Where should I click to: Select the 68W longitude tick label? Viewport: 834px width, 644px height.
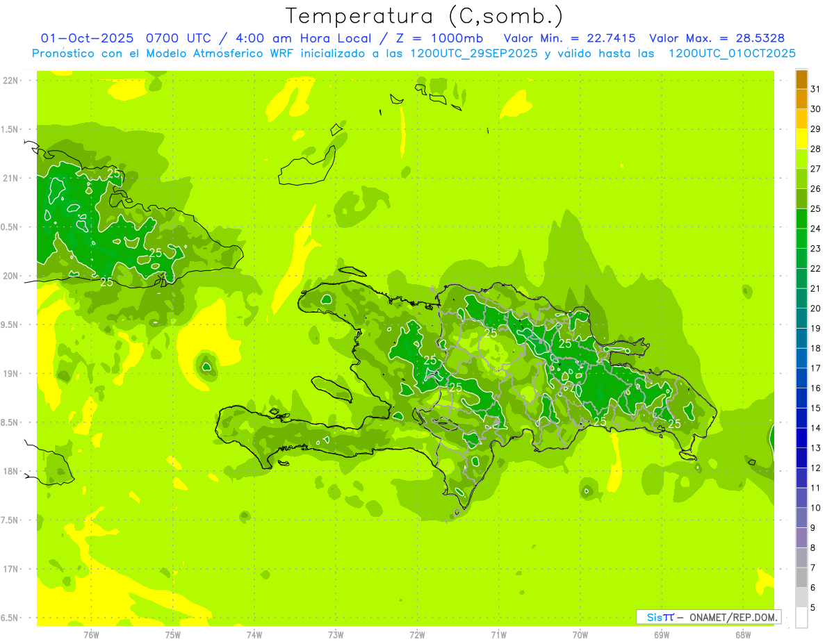tap(742, 635)
